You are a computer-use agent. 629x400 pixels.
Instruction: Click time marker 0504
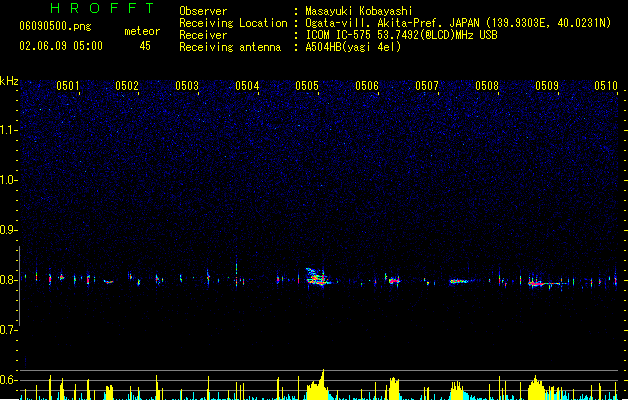click(247, 86)
